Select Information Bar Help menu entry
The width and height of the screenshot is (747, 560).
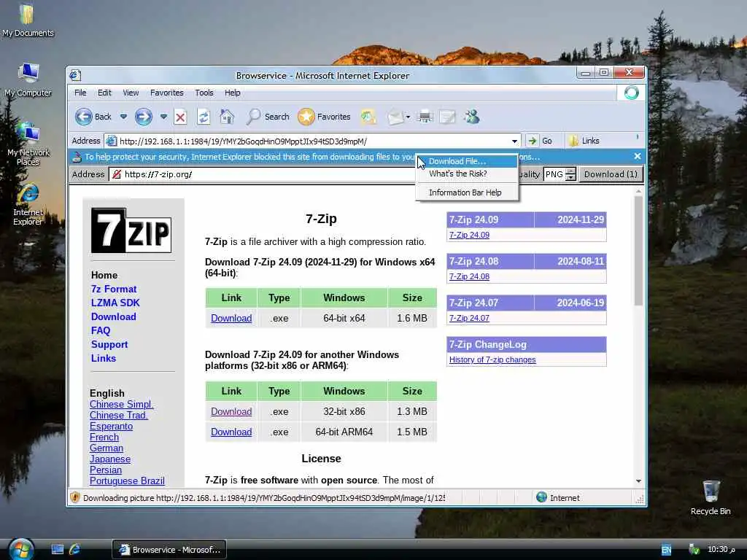coord(467,192)
